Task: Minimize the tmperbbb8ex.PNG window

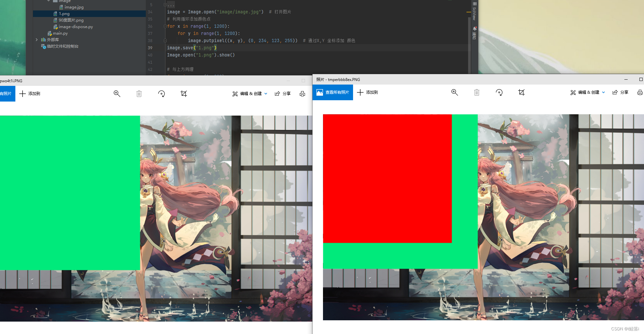Action: (x=626, y=79)
